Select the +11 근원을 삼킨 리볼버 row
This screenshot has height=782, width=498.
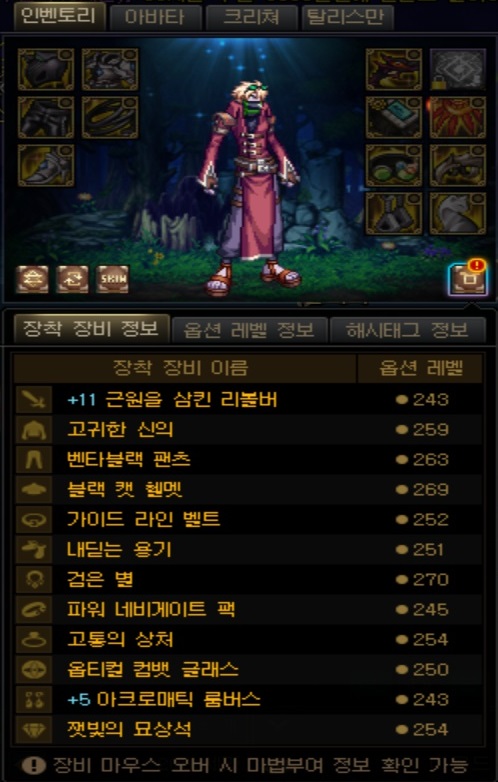248,399
